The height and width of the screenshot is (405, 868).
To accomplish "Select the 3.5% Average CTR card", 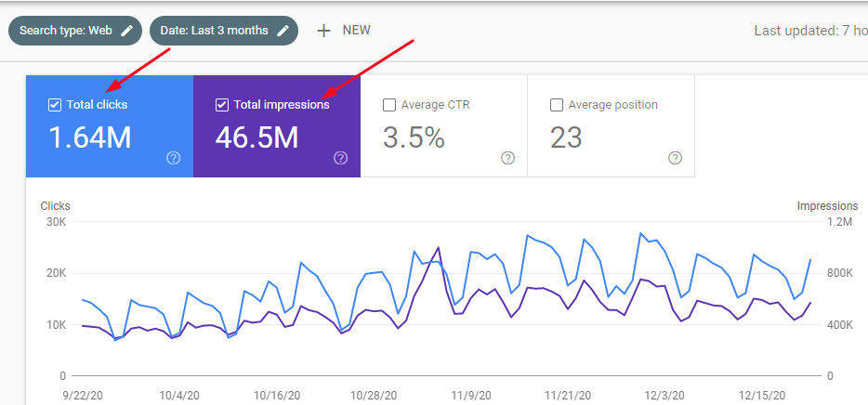I will [x=444, y=126].
